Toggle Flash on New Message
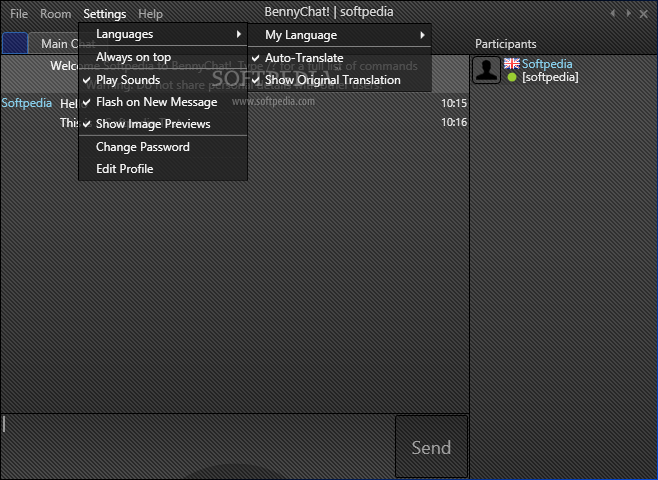Image resolution: width=658 pixels, height=480 pixels. click(163, 102)
